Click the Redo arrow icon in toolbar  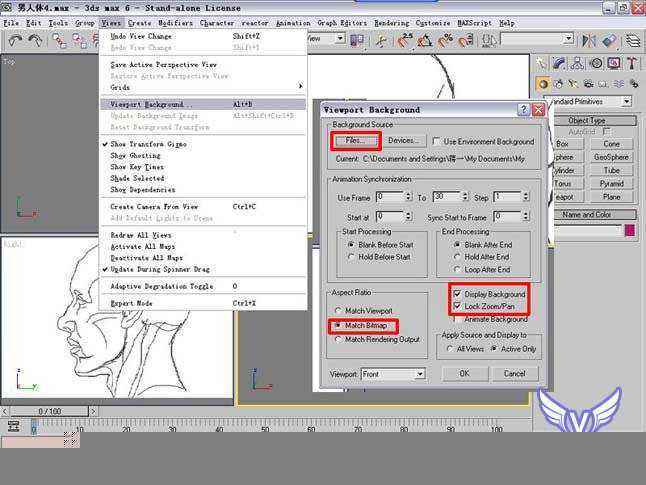(35, 40)
